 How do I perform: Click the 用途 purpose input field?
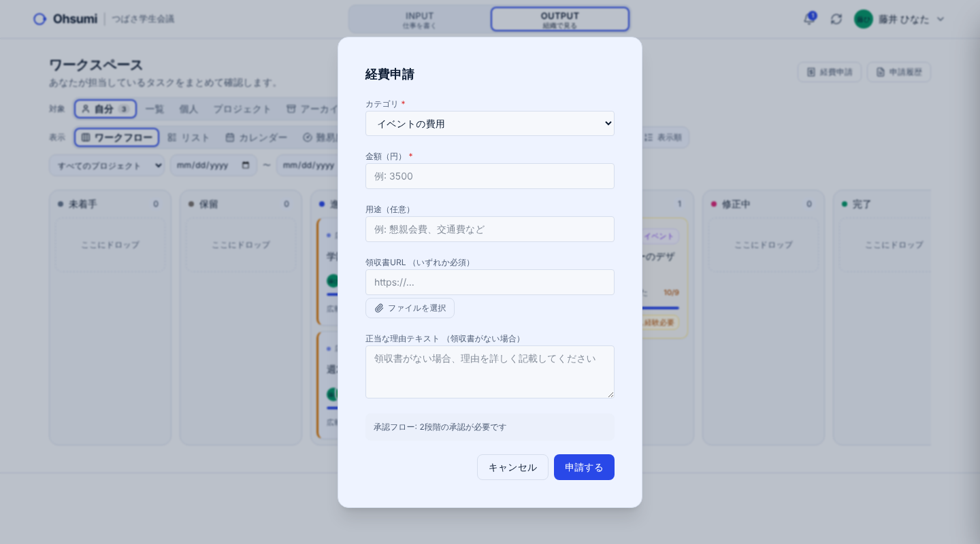[490, 229]
